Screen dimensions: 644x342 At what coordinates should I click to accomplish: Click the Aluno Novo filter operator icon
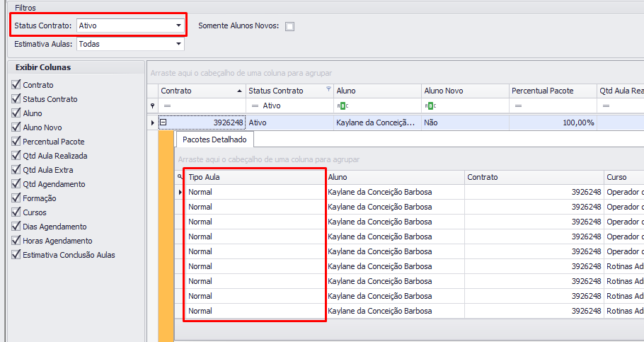(428, 106)
